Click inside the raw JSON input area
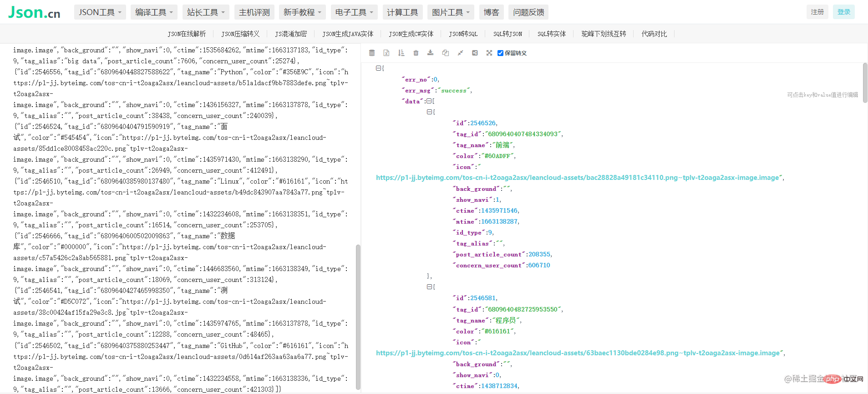This screenshot has height=394, width=868. click(x=181, y=219)
